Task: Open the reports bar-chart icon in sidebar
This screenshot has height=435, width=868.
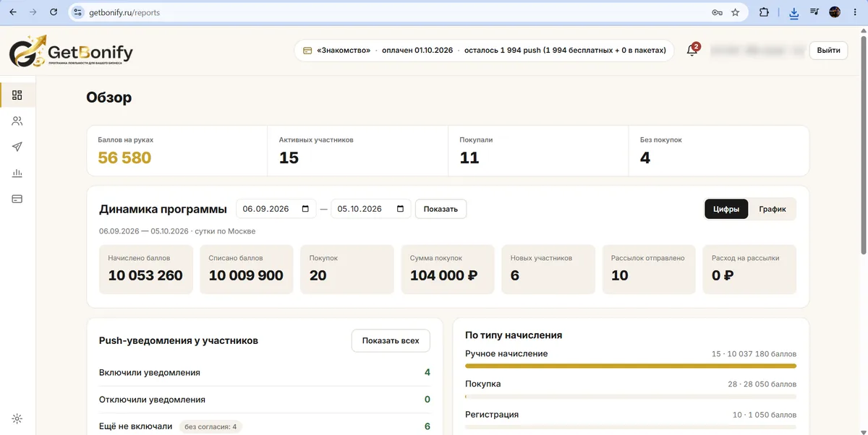Action: click(x=17, y=173)
